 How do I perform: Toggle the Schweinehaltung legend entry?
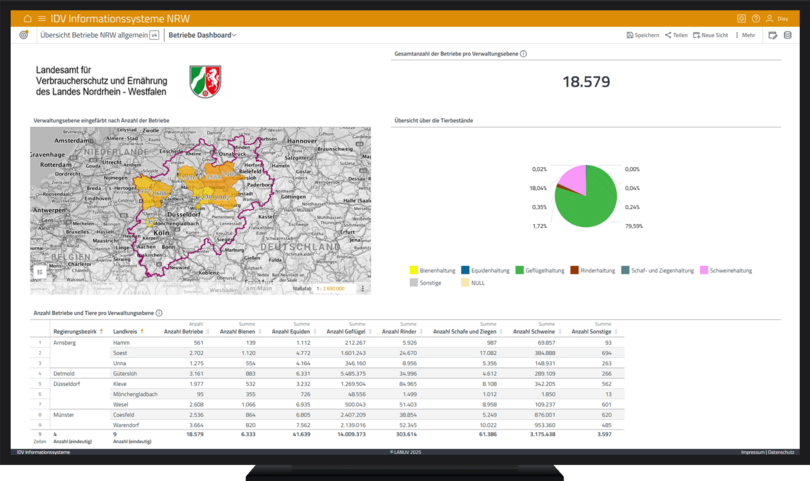point(727,270)
